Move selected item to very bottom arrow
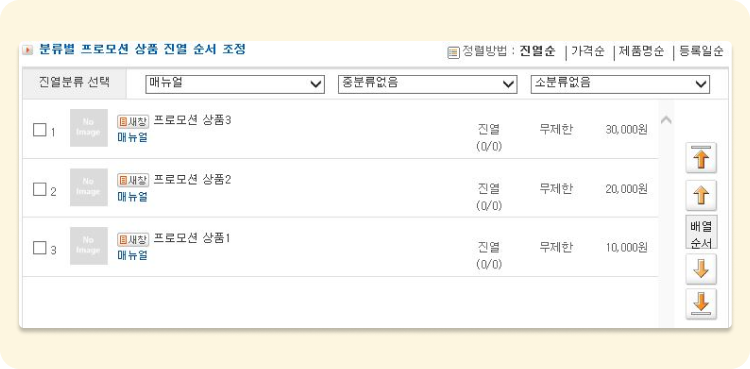Screen dimensions: 750x369 pos(701,303)
